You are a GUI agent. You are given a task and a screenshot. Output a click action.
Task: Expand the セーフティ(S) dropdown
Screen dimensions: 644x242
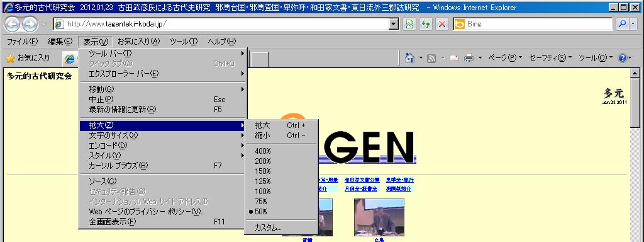[550, 58]
